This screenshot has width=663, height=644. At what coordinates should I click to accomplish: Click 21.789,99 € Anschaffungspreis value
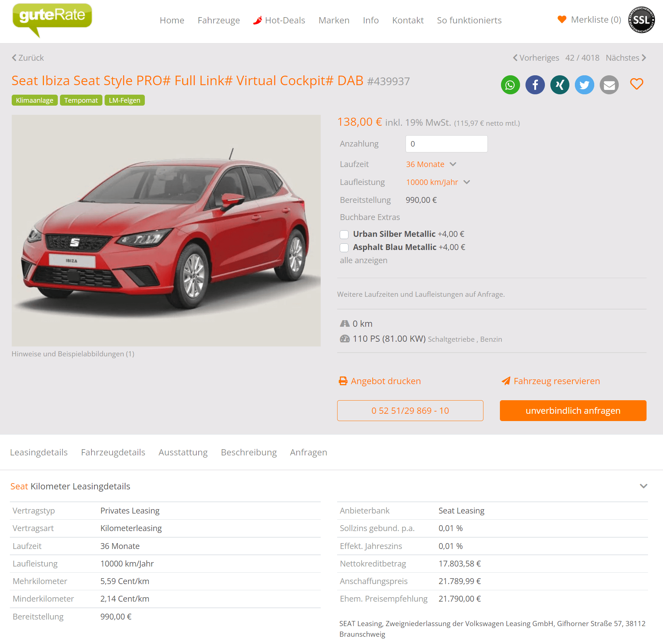click(x=460, y=581)
